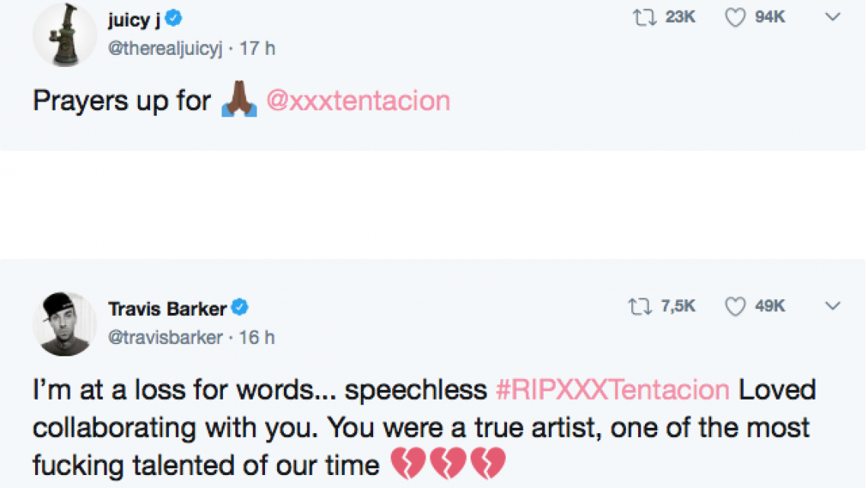Click the heart icon on Travis Barker's tweet
The image size is (868, 488).
tap(735, 306)
